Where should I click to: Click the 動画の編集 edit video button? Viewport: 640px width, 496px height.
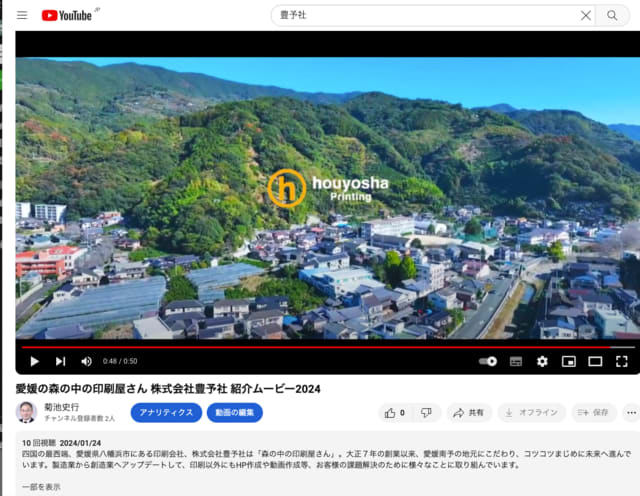pyautogui.click(x=235, y=413)
